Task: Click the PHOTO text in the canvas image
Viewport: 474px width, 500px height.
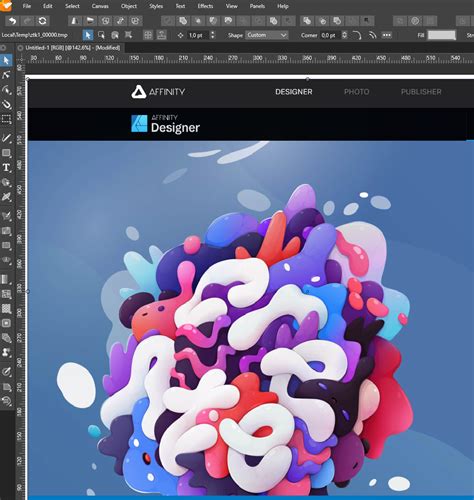Action: coord(357,92)
